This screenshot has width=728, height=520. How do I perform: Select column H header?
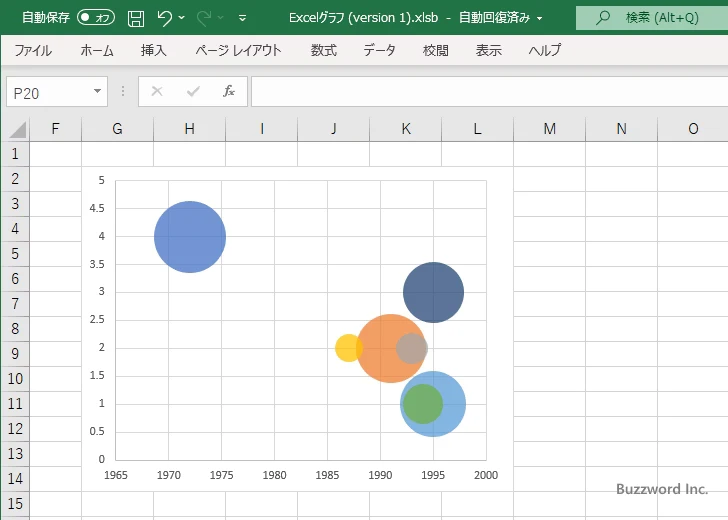[x=189, y=129]
